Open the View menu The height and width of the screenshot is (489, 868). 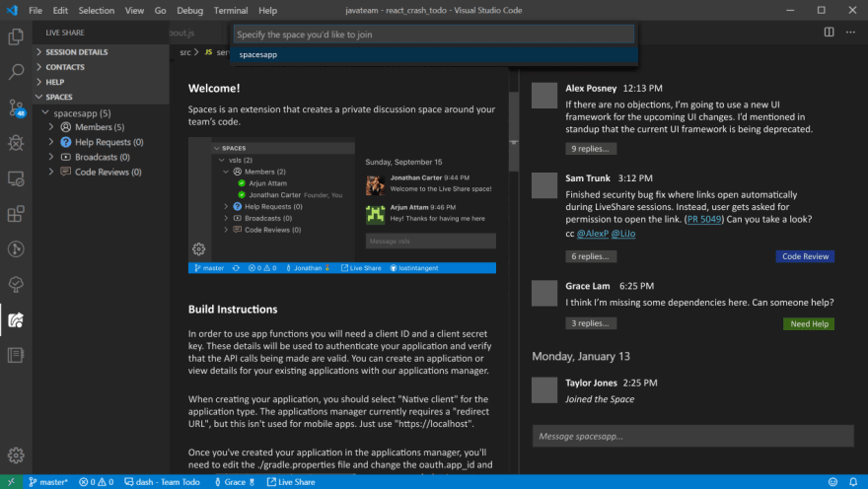pos(134,10)
